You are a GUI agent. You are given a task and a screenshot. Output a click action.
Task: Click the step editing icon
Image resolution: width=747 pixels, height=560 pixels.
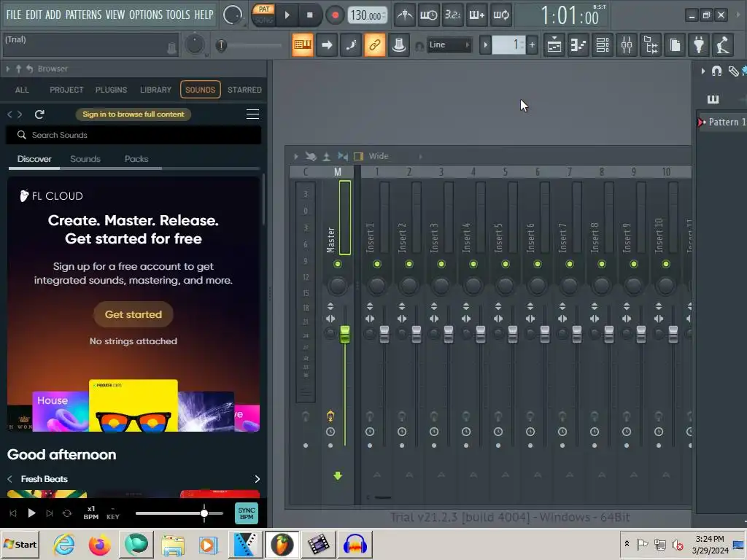[351, 44]
